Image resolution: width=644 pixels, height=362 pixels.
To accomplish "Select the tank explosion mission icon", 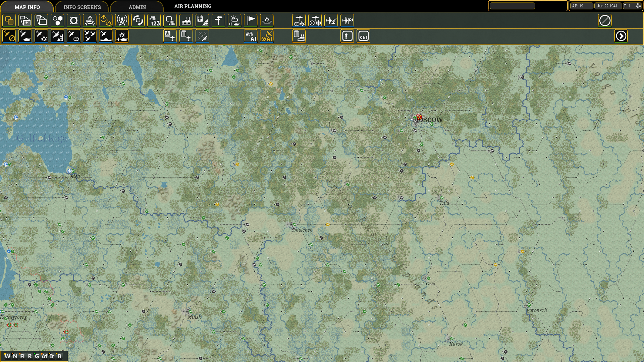I will pos(122,36).
